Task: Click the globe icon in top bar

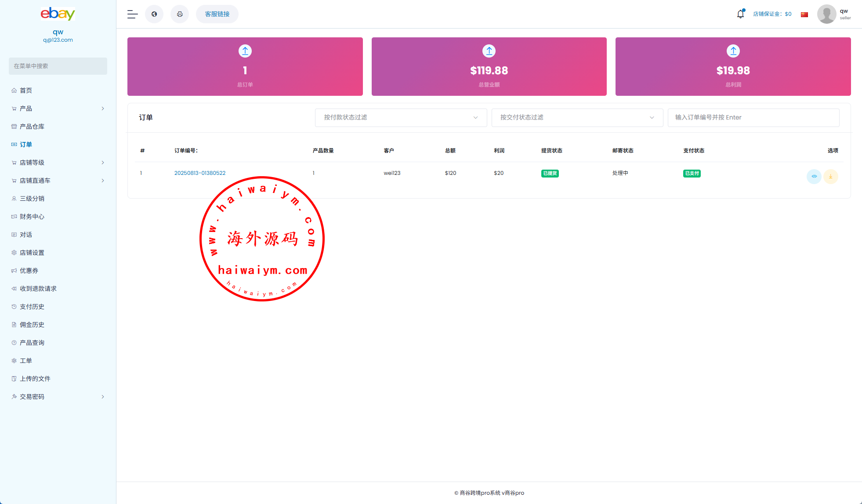Action: point(154,14)
